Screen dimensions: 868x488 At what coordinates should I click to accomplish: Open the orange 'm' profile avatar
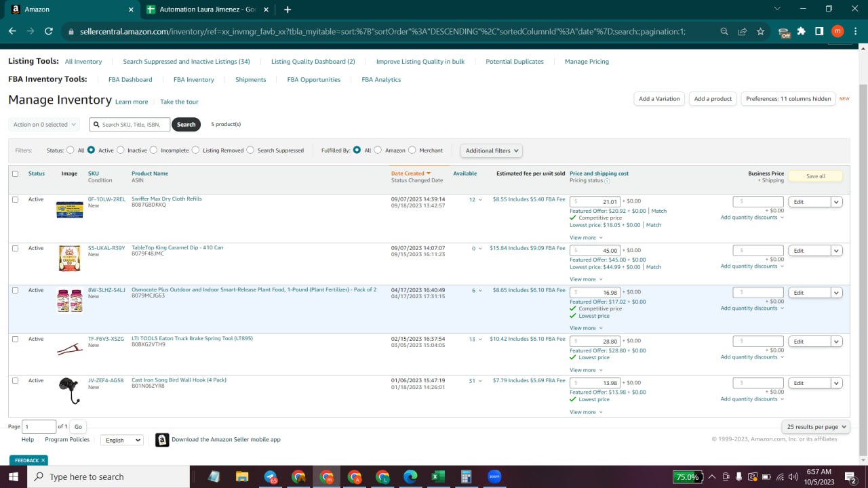tap(837, 31)
